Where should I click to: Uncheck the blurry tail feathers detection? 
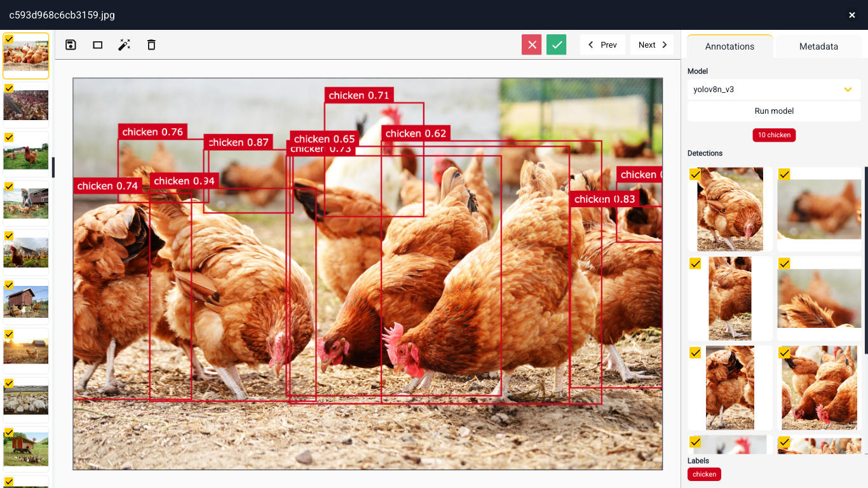pos(784,263)
